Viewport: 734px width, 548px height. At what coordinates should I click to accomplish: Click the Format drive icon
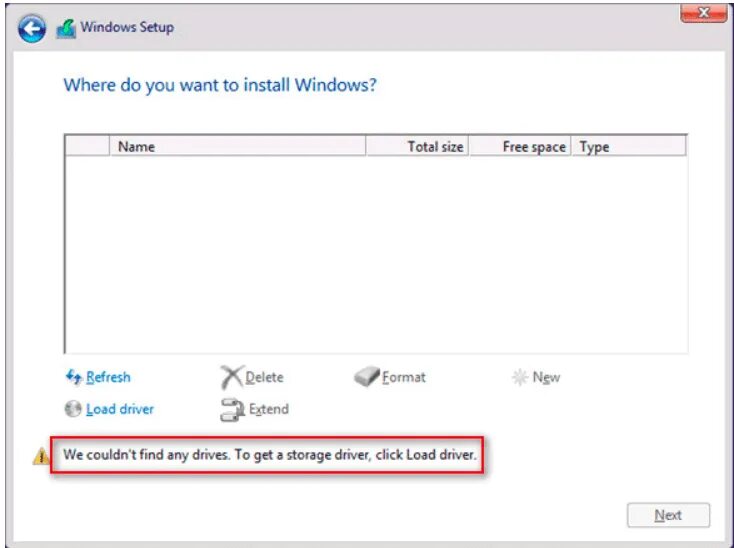coord(367,377)
